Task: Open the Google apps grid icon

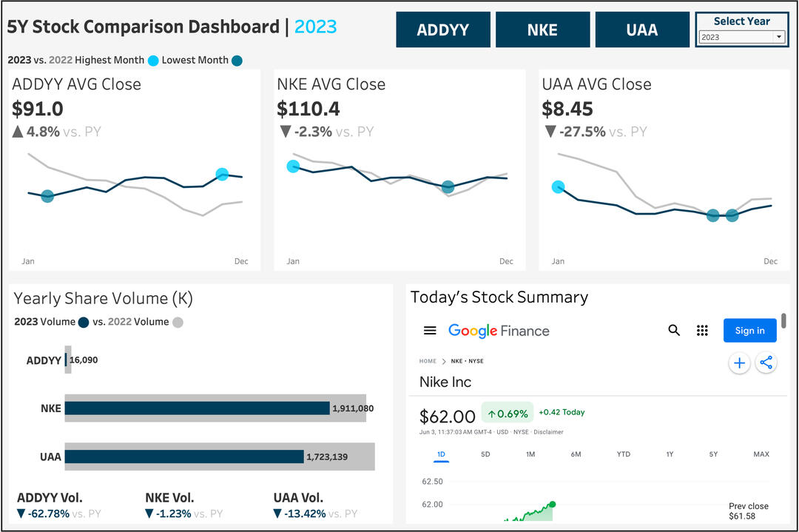Action: pos(703,331)
